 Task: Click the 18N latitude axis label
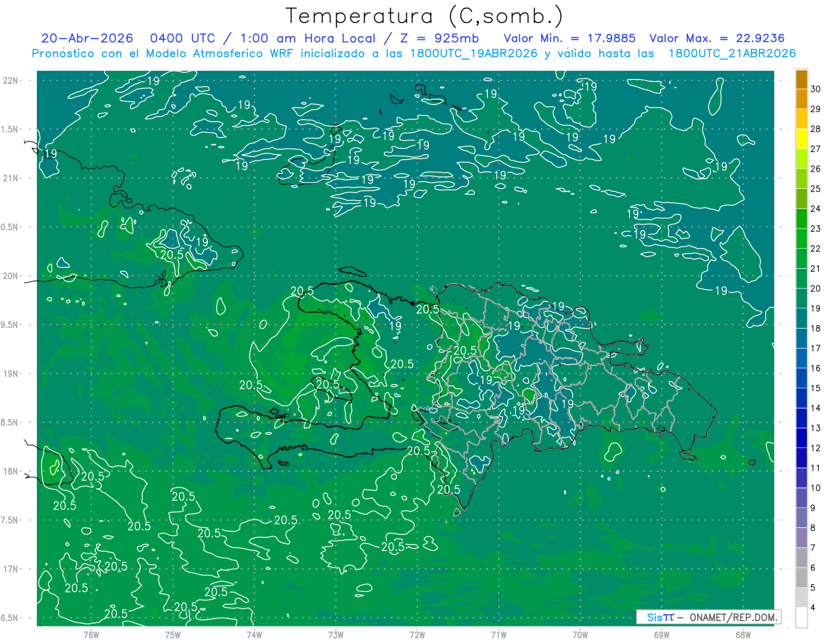(10, 471)
